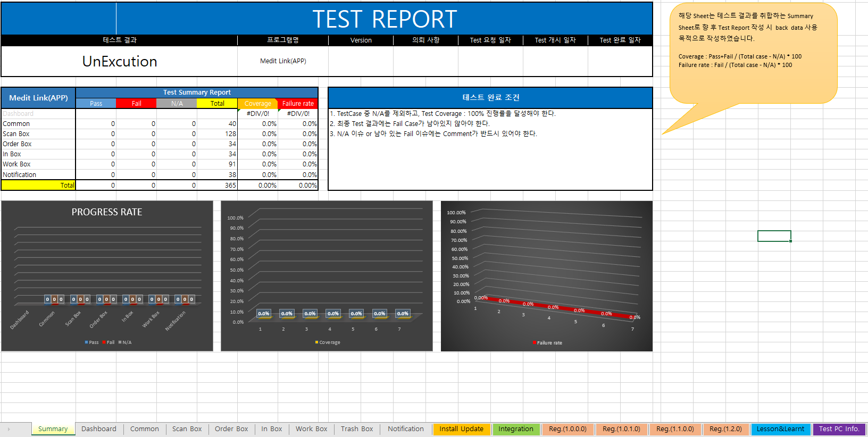Select the Notification sheet tab
868x437 pixels.
click(x=406, y=429)
